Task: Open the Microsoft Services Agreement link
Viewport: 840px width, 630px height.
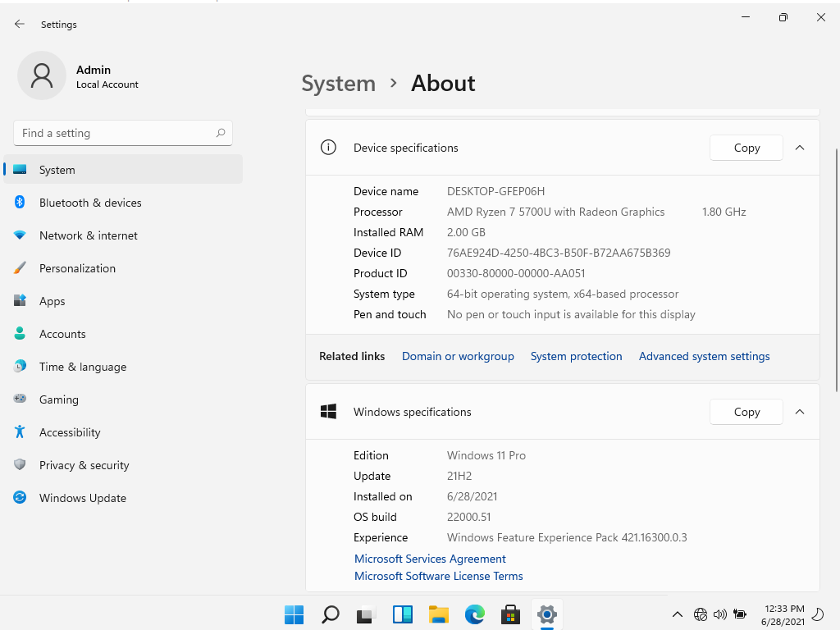Action: pos(430,559)
